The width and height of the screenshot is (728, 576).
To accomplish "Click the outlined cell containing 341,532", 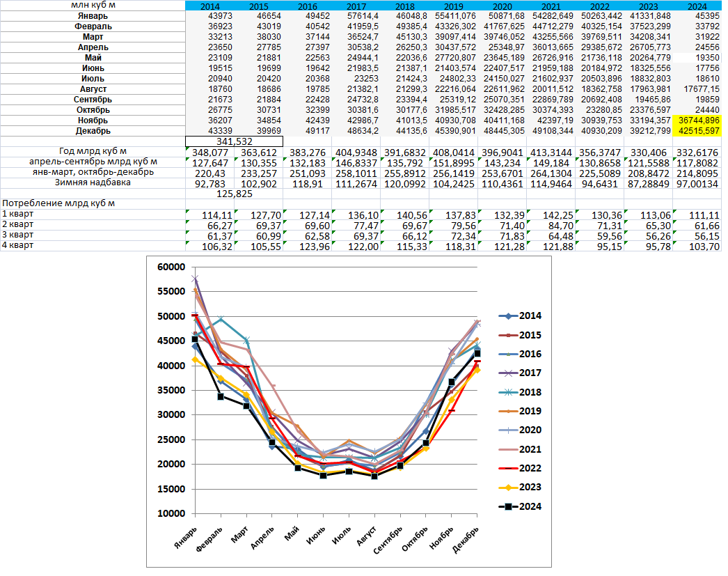I will 234,141.
